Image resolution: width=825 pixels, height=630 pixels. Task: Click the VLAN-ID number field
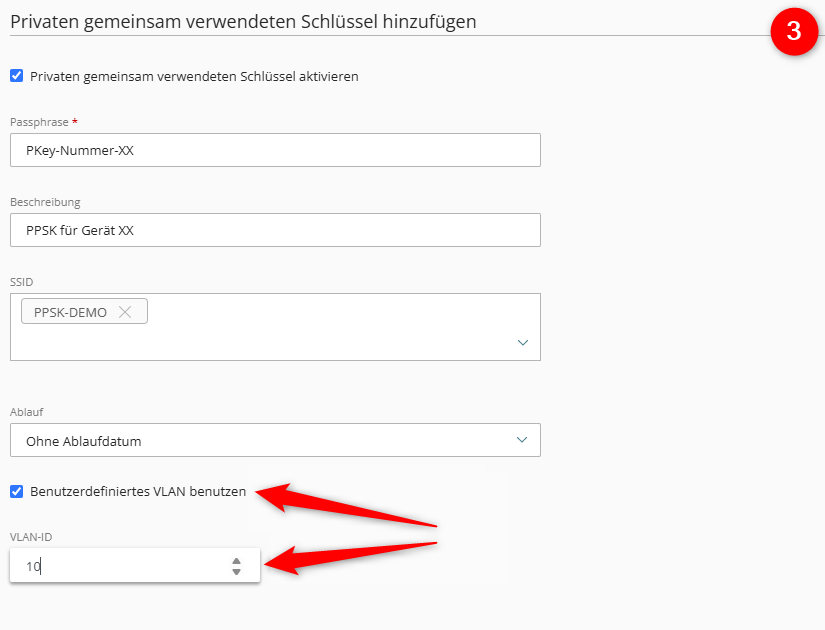135,566
